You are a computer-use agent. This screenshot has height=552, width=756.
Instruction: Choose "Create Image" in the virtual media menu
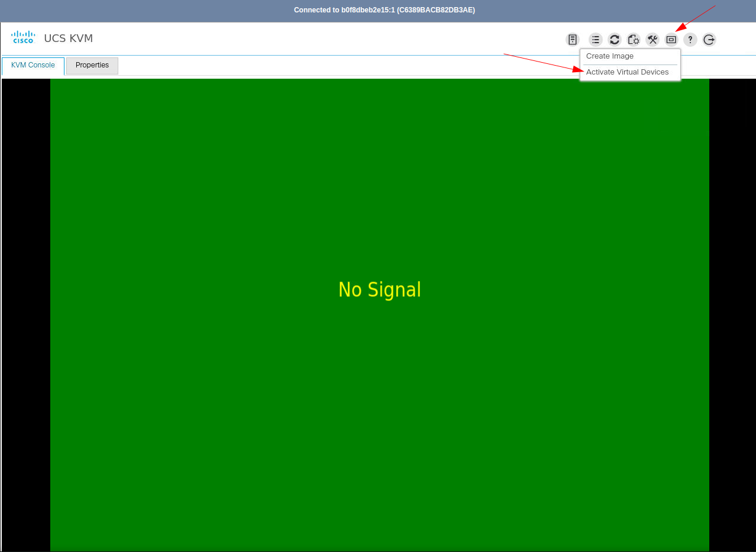point(609,56)
